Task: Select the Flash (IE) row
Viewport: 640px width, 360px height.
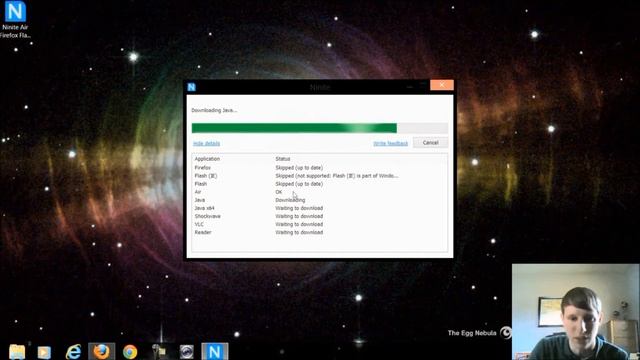Action: [x=320, y=176]
